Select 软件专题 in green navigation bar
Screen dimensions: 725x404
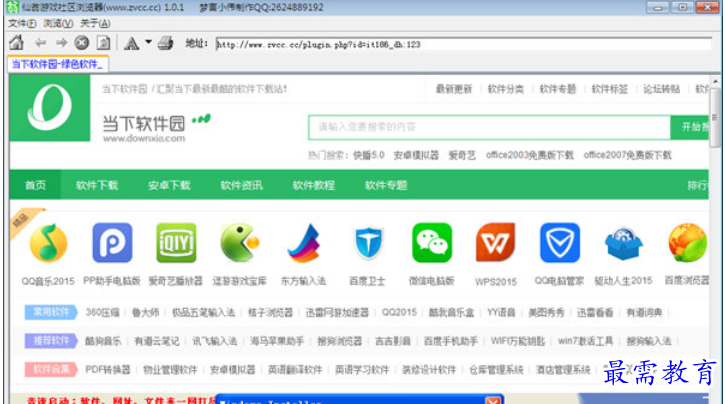click(x=386, y=185)
